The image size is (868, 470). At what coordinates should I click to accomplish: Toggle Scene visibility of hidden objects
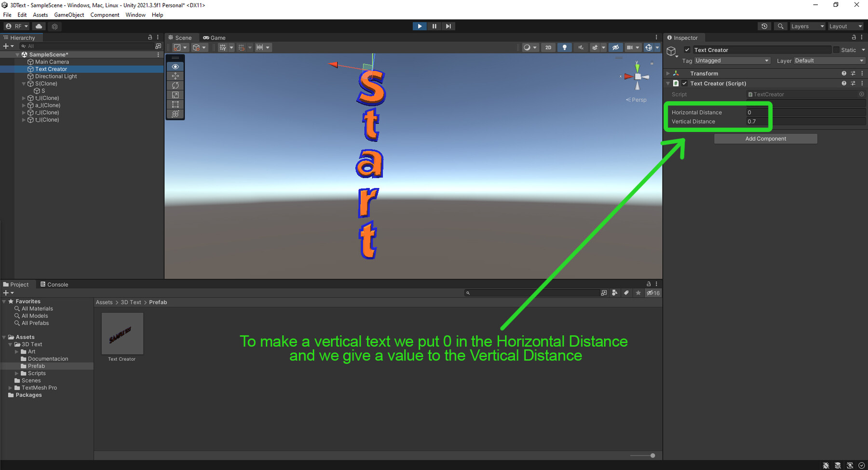coord(615,47)
